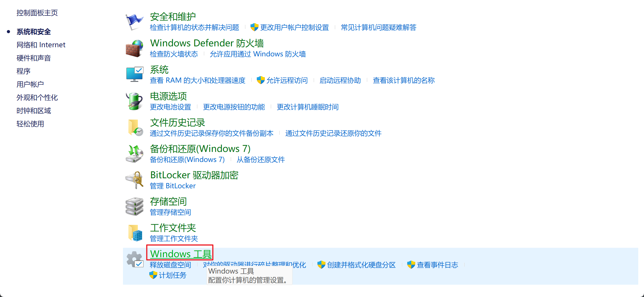Screen dimensions: 644x297
Task: Click the shield icon beside 查看事件日志
Action: click(411, 265)
